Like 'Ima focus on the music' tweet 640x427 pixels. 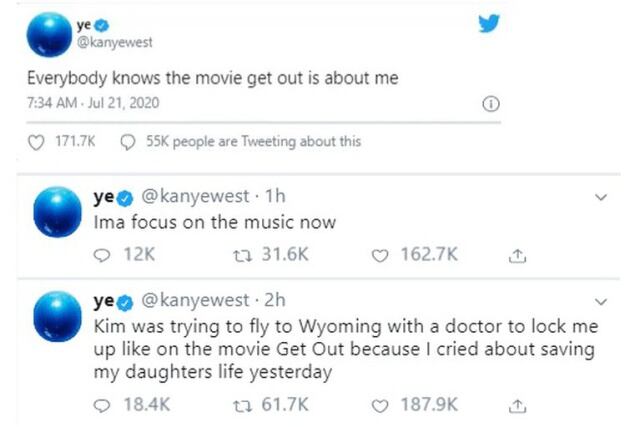[x=379, y=256]
